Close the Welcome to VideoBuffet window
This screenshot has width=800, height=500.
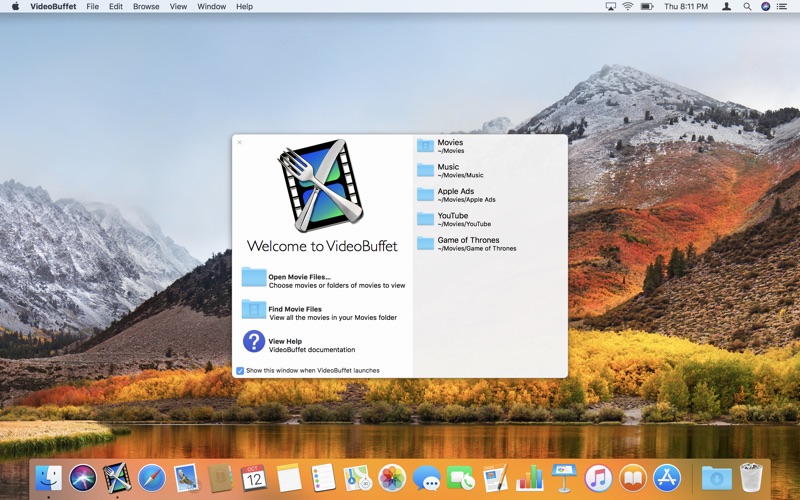coord(239,142)
